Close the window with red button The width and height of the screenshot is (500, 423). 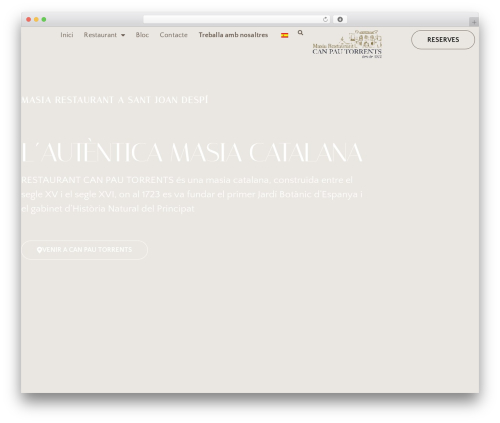pos(29,20)
